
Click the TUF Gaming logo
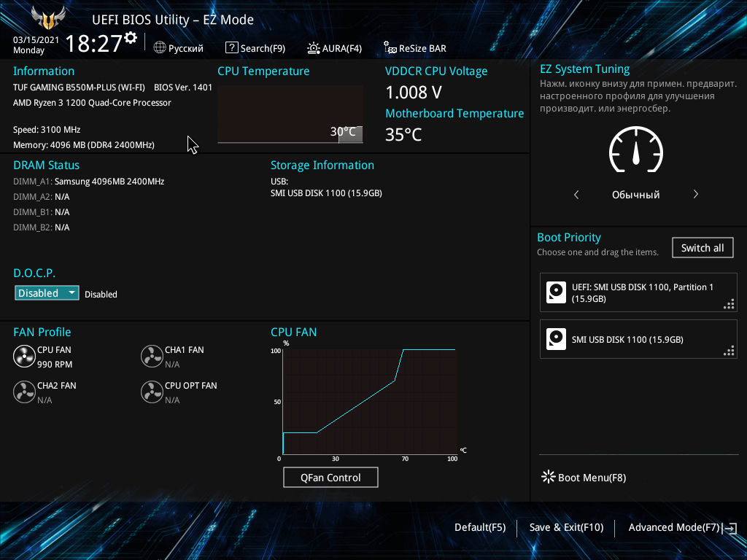click(x=48, y=18)
